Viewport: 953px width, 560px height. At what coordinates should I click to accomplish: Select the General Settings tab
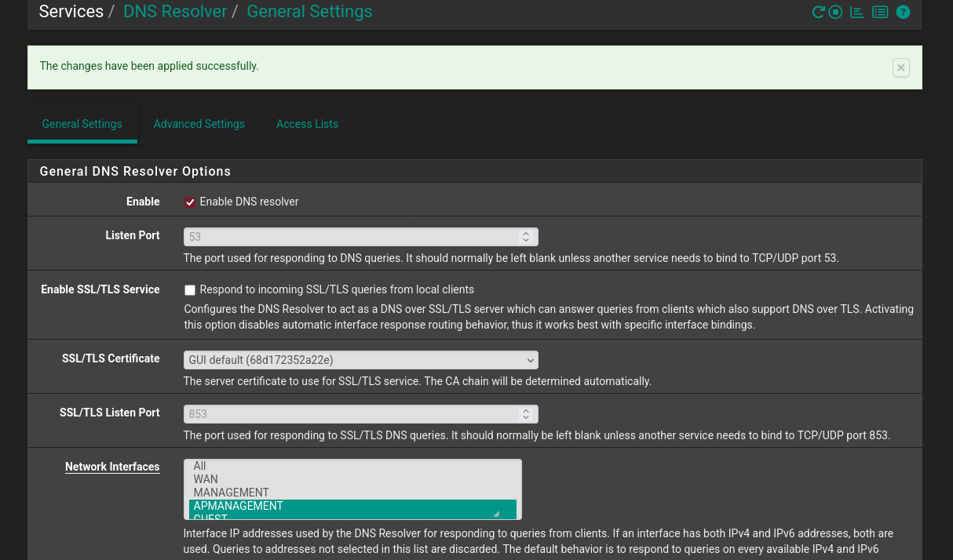coord(82,124)
